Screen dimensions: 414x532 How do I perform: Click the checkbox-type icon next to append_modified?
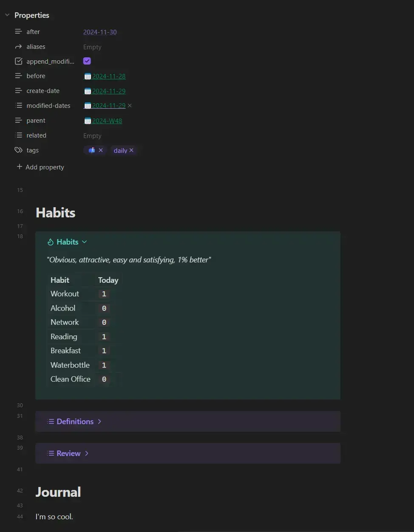click(18, 62)
